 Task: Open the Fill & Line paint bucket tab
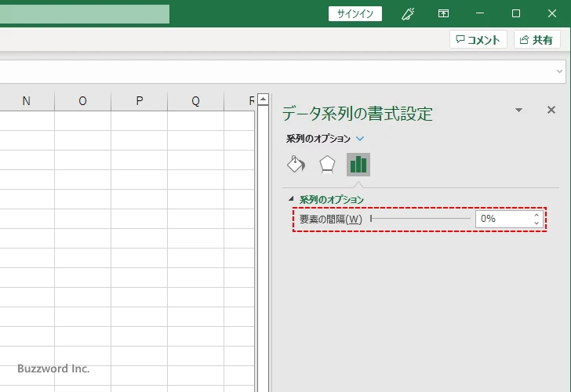tap(296, 165)
